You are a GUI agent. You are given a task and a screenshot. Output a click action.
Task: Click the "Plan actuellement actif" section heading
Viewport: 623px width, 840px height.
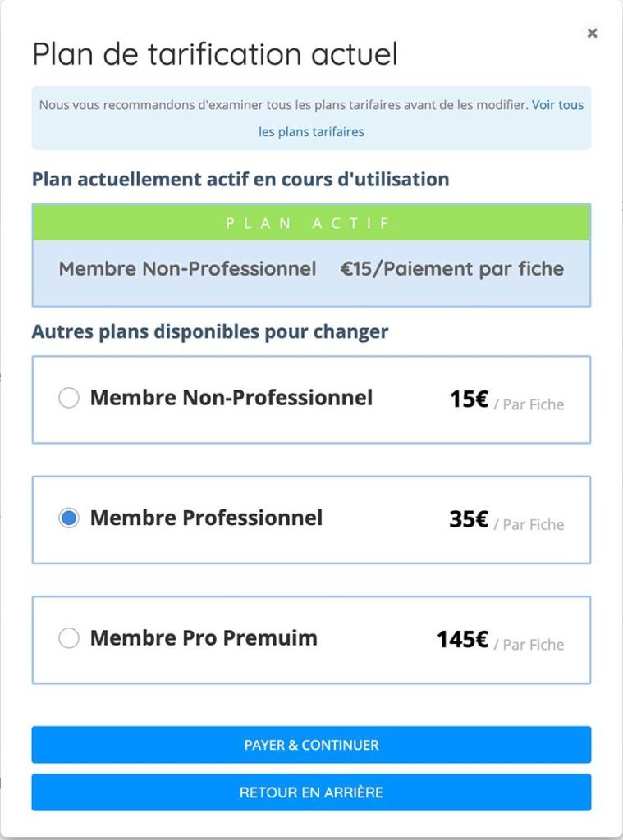pyautogui.click(x=240, y=179)
